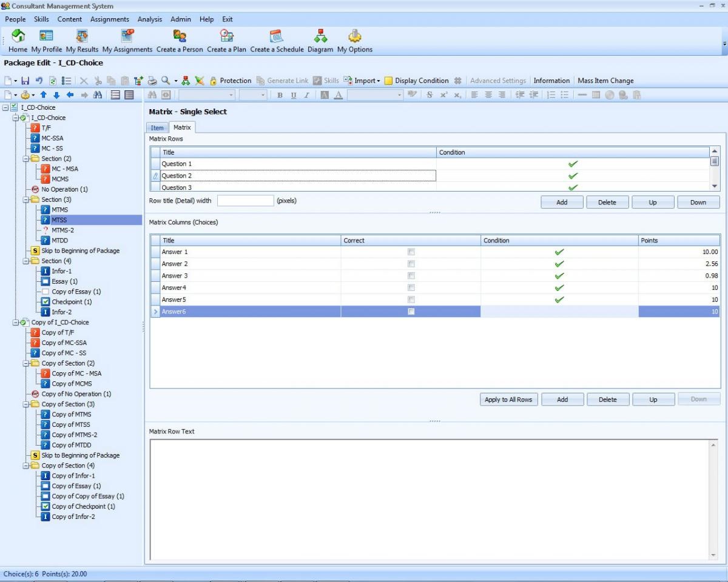Click the Undo arrow icon
728x582 pixels.
click(39, 81)
